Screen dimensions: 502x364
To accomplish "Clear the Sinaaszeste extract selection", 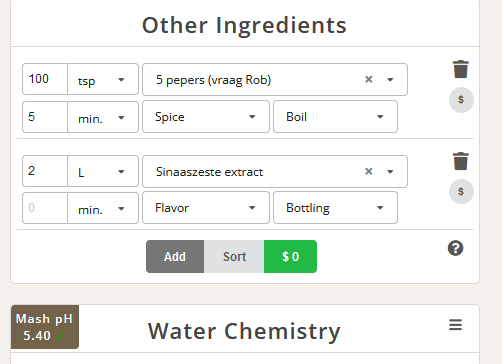I will (x=369, y=171).
